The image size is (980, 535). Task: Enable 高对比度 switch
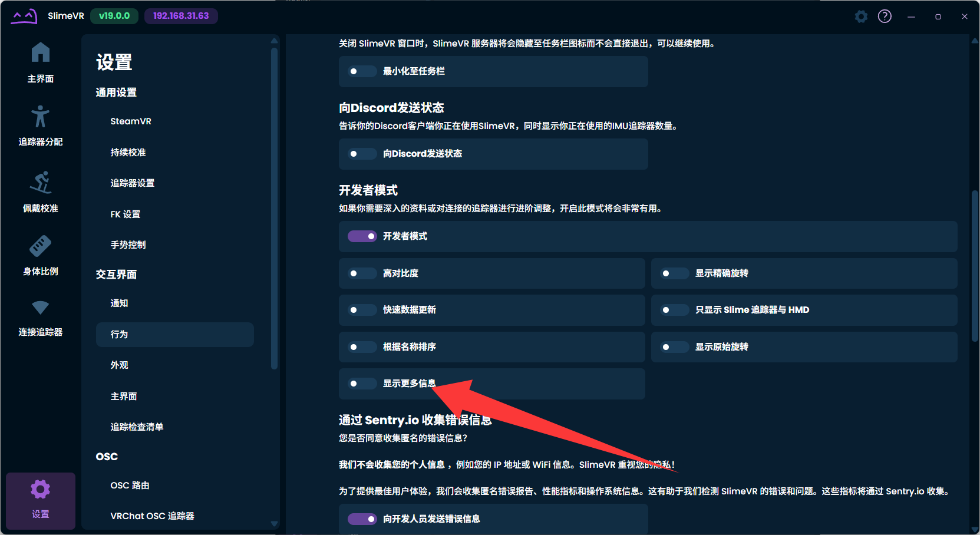pos(362,273)
